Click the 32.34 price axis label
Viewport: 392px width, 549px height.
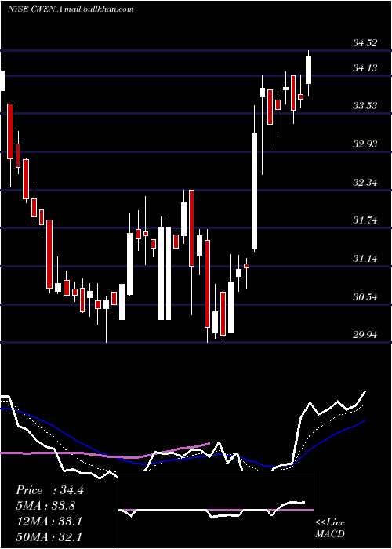(x=365, y=182)
